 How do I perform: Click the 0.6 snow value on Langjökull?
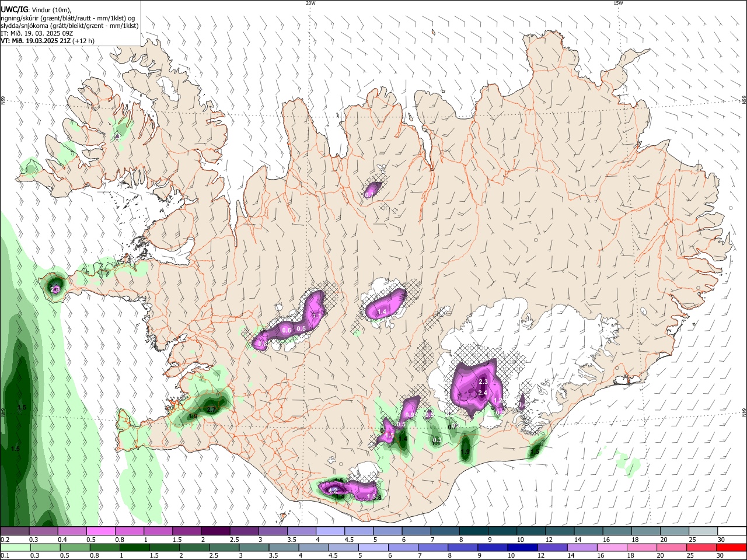coord(286,331)
